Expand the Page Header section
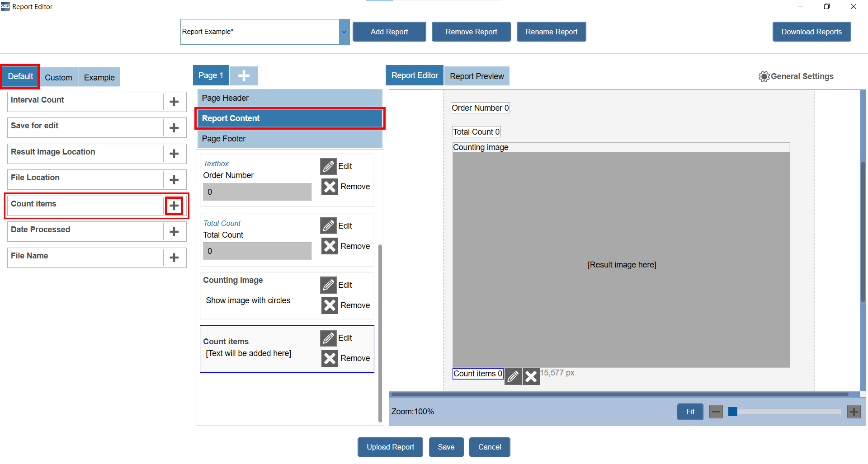The width and height of the screenshot is (868, 464). tap(289, 98)
